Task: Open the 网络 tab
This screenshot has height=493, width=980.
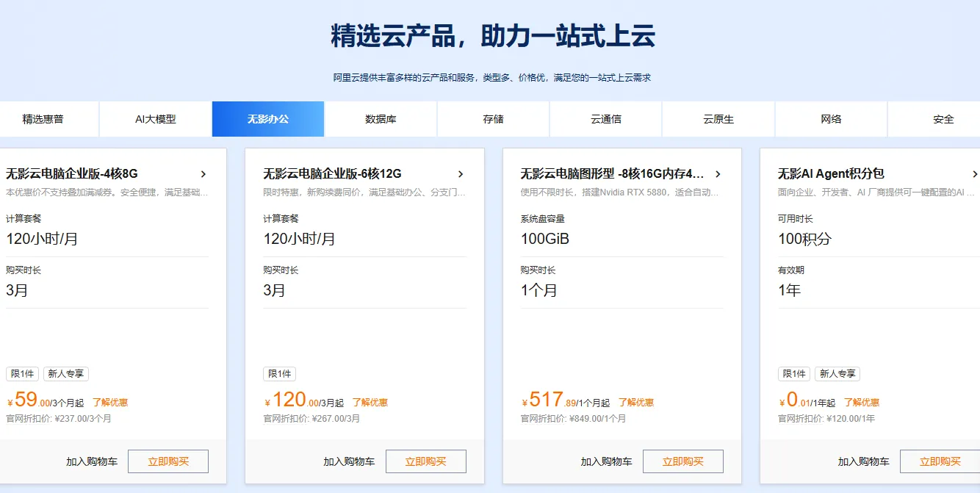Action: click(x=831, y=119)
